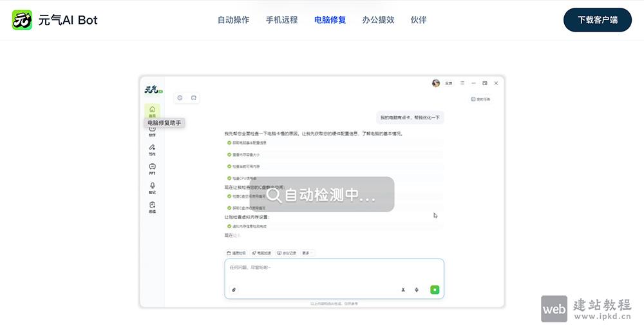Click the 下载客户端 download button

598,20
